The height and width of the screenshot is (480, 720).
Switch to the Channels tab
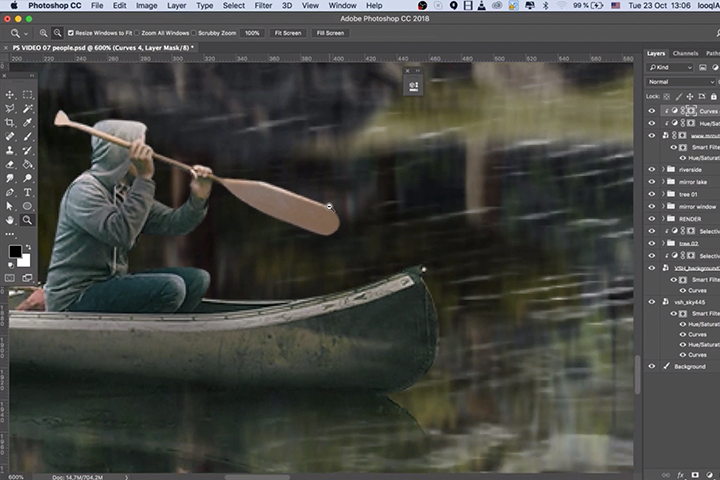click(685, 53)
